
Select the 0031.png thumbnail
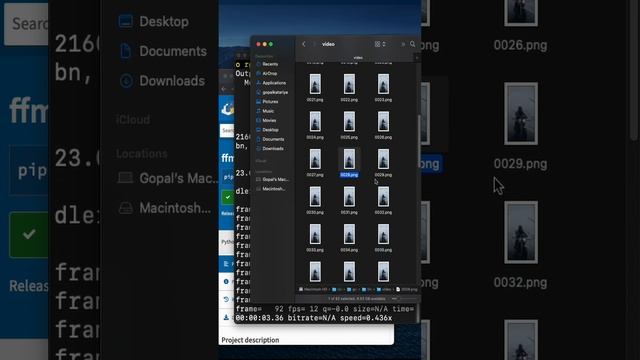[x=349, y=197]
